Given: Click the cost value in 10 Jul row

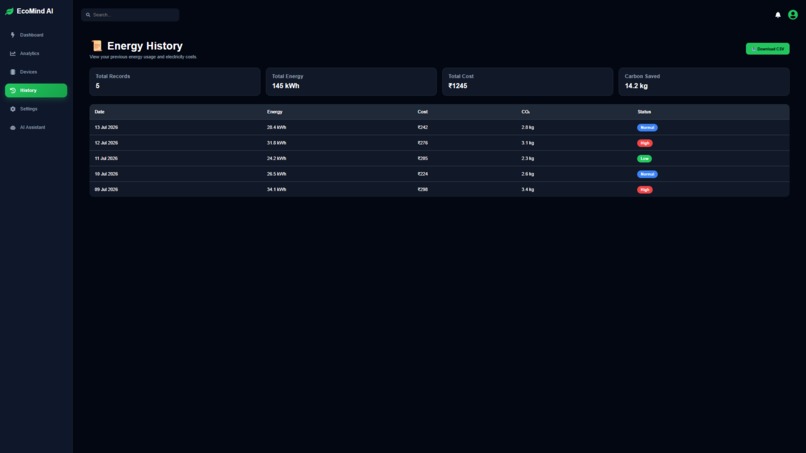Looking at the screenshot, I should coord(423,174).
